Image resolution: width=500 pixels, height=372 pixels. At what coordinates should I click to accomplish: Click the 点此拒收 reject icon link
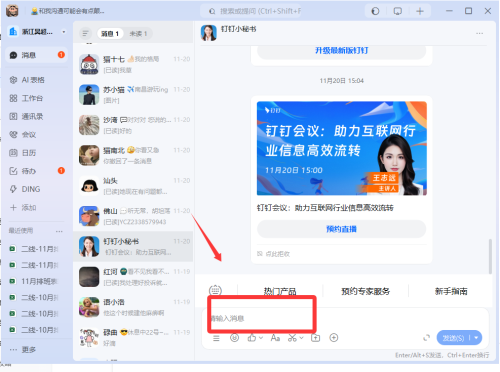273,254
